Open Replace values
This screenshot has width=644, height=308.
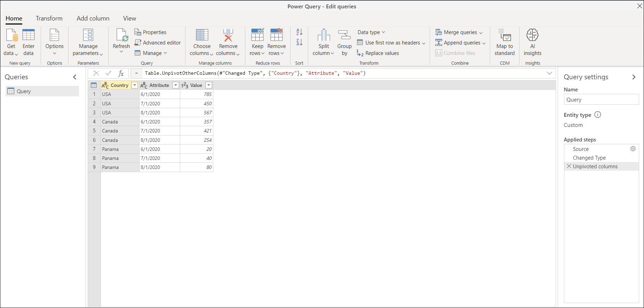pyautogui.click(x=378, y=53)
